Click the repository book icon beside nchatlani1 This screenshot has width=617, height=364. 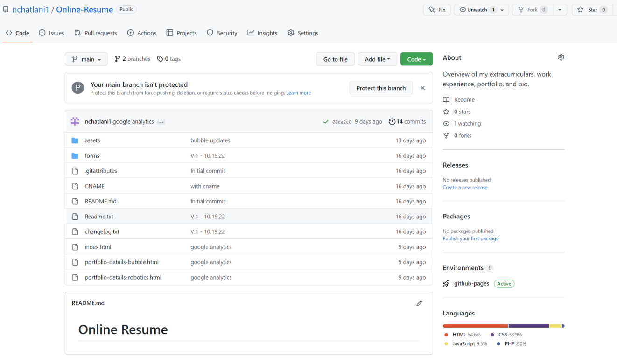(6, 9)
